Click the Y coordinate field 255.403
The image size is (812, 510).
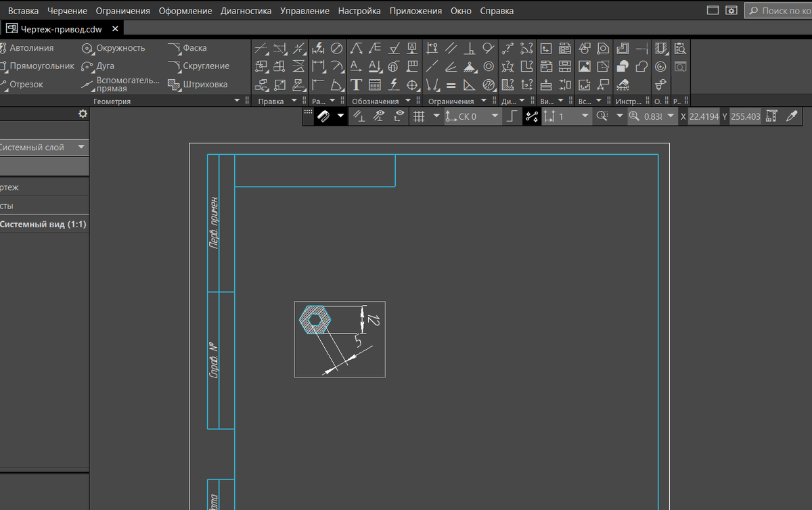pyautogui.click(x=745, y=116)
